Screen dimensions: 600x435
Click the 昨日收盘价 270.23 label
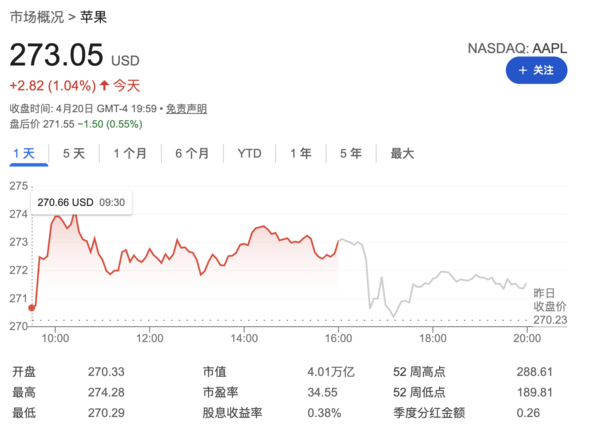coord(549,305)
